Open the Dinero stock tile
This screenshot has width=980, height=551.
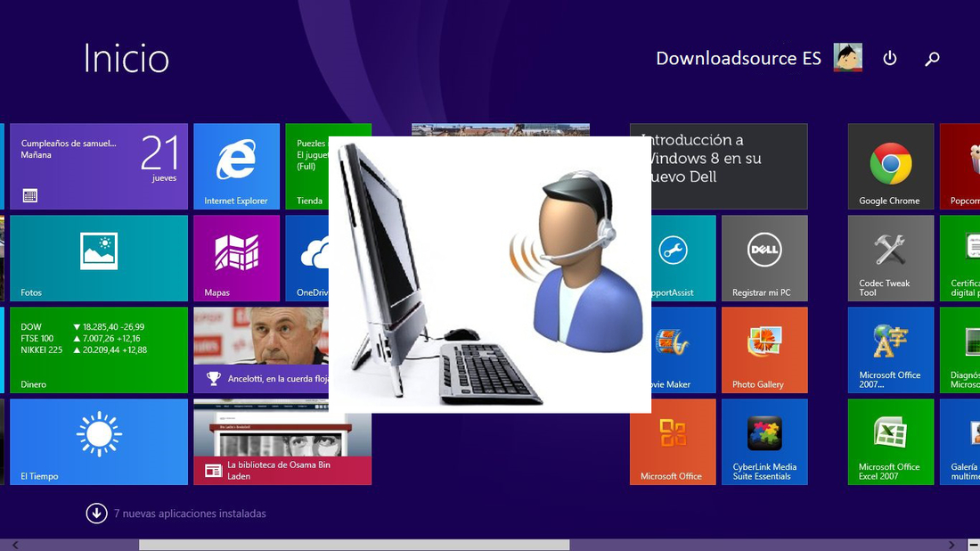point(99,350)
